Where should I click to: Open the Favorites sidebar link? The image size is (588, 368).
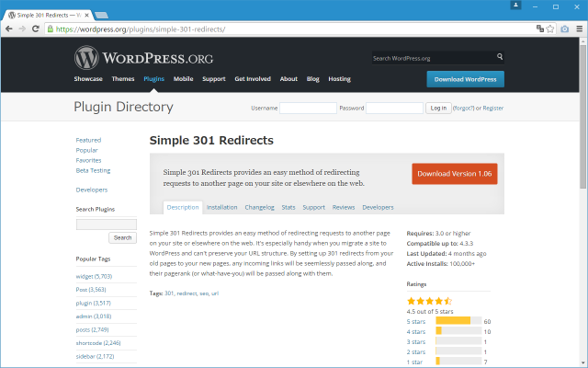[x=88, y=160]
